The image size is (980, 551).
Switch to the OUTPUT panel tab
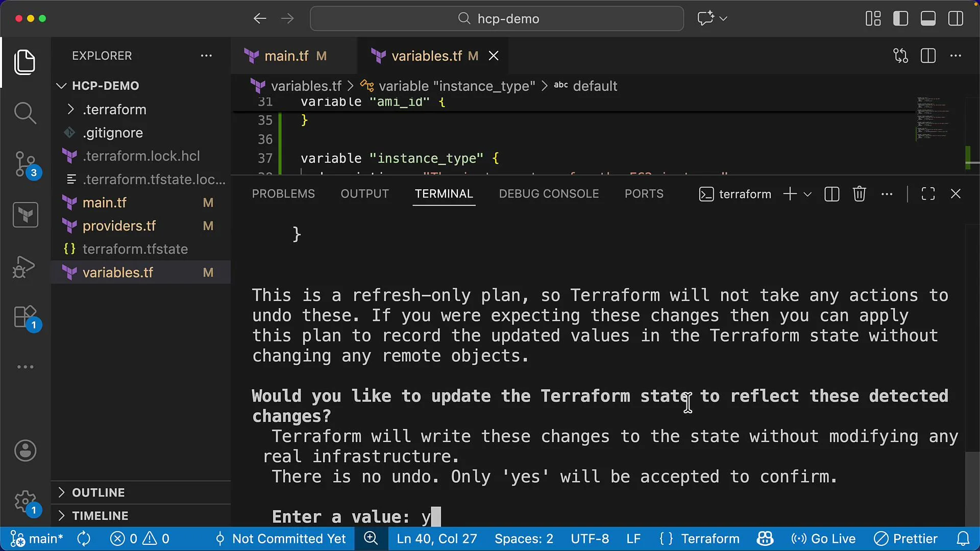coord(364,194)
